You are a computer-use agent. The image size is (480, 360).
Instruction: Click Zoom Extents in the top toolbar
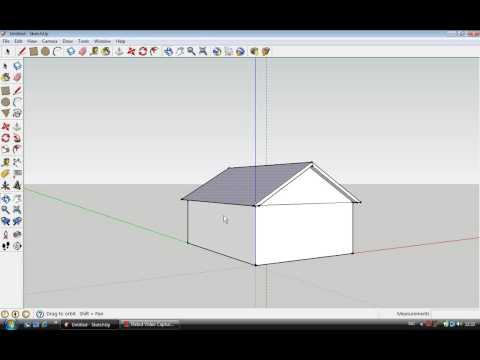(203, 51)
